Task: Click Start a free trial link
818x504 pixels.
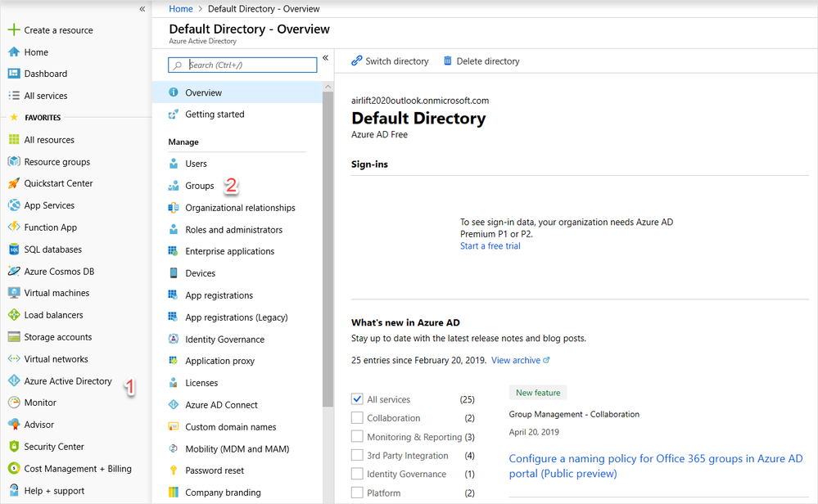Action: click(490, 246)
